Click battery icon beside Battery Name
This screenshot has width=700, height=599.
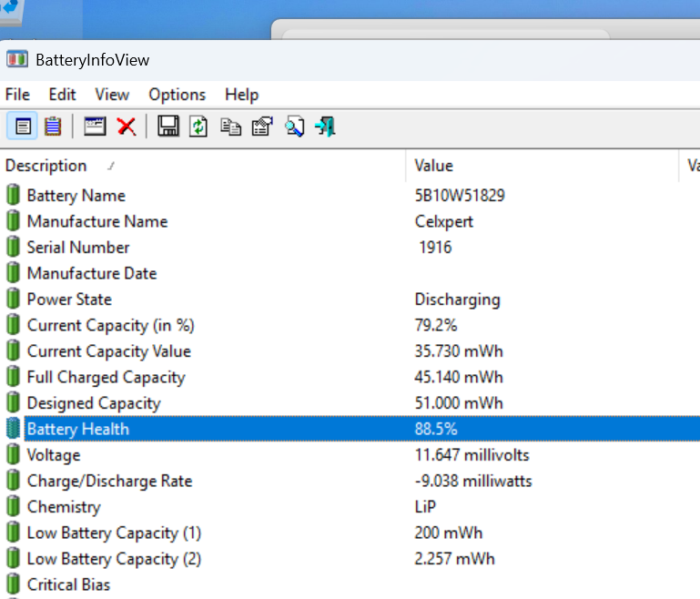pos(14,195)
